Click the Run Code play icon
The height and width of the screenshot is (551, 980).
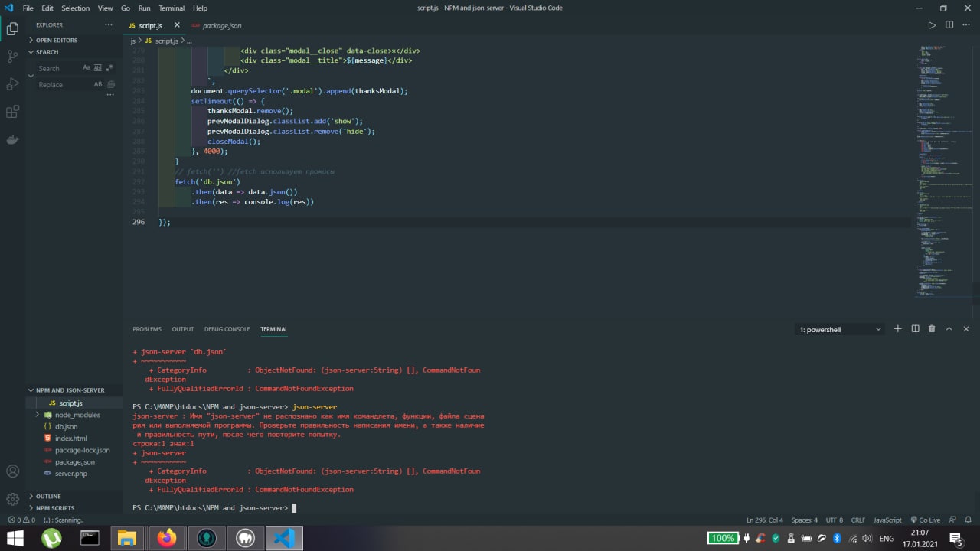click(932, 25)
